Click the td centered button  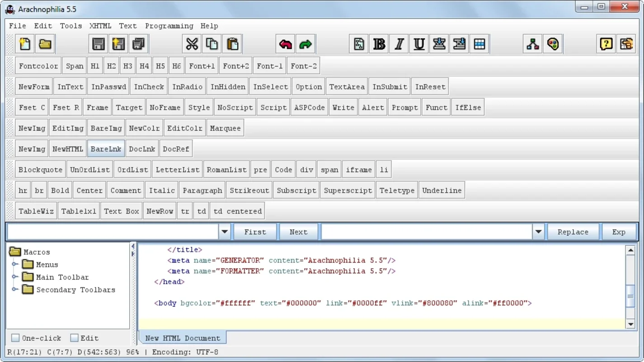[237, 211]
